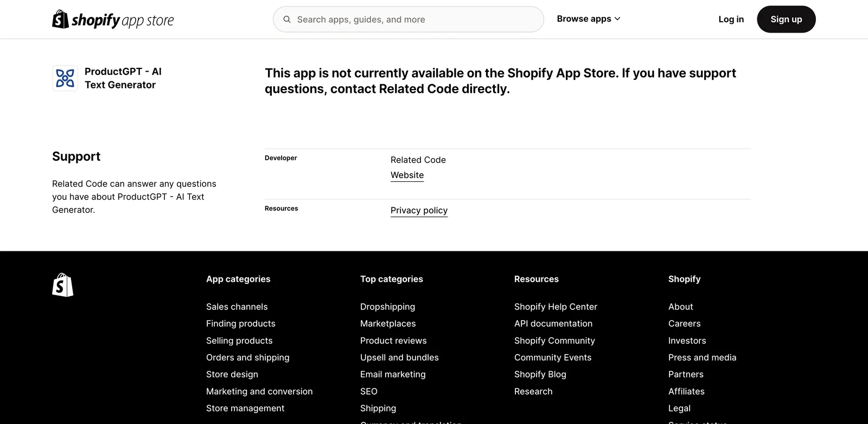The width and height of the screenshot is (868, 424).
Task: Open Store design category
Action: (x=232, y=375)
